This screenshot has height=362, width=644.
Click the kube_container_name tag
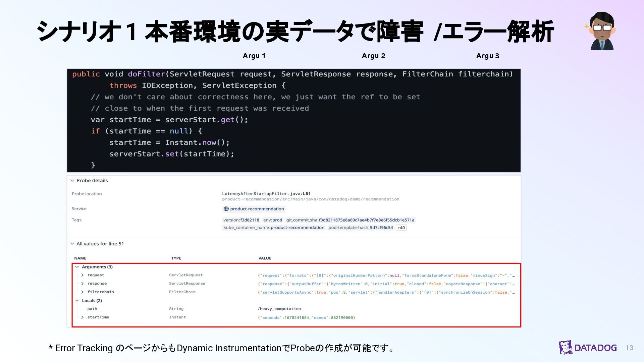point(274,228)
